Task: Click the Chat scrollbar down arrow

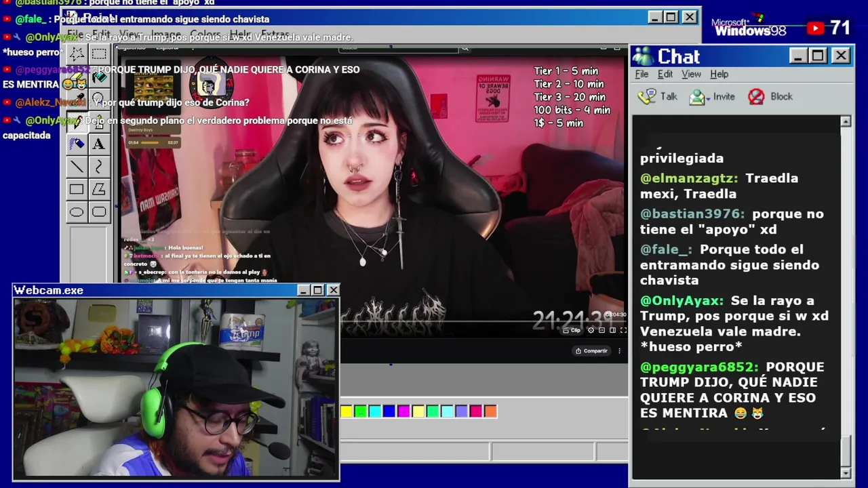Action: pos(846,472)
